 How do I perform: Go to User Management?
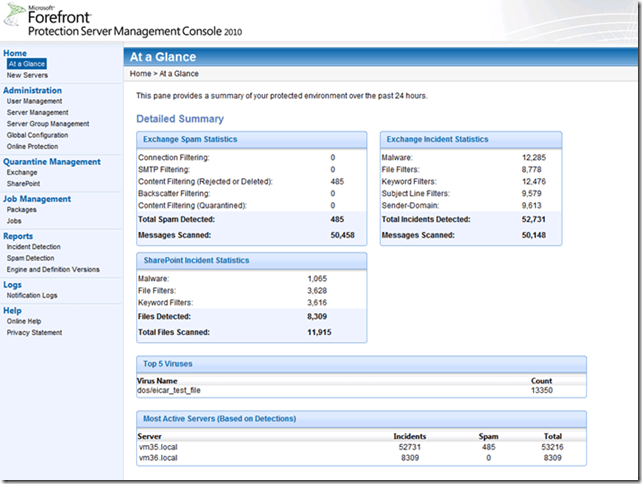[34, 101]
